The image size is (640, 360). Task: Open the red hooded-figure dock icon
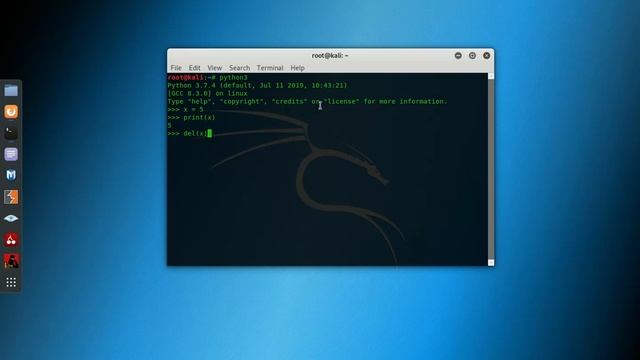point(11,261)
